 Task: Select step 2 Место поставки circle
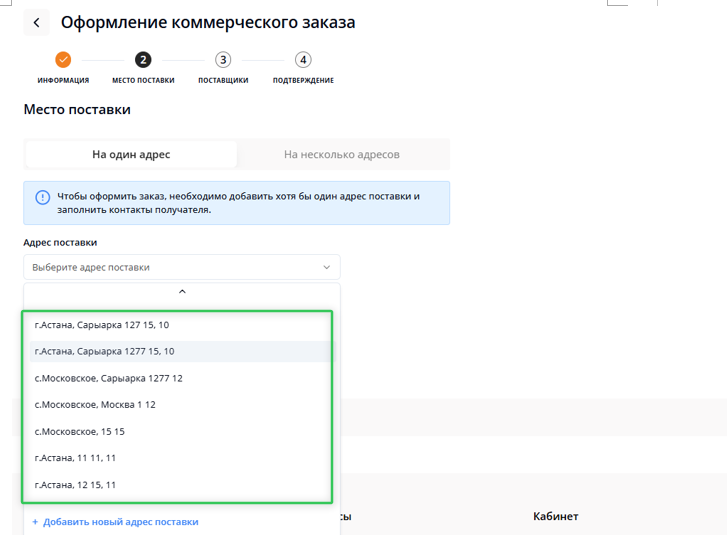coord(143,60)
